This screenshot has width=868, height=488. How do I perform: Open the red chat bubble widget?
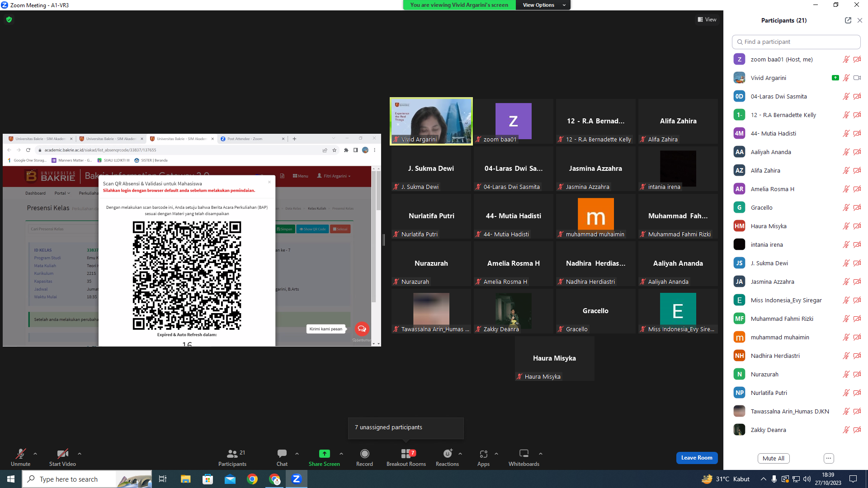362,328
